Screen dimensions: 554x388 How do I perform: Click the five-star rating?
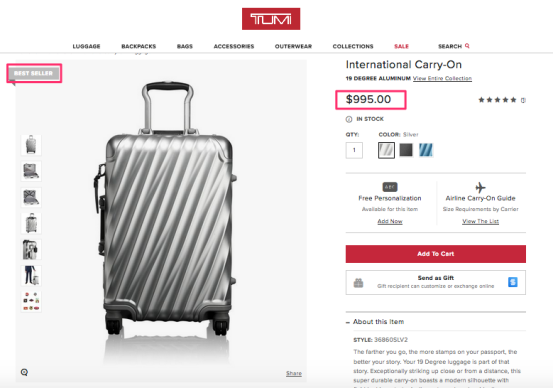497,100
